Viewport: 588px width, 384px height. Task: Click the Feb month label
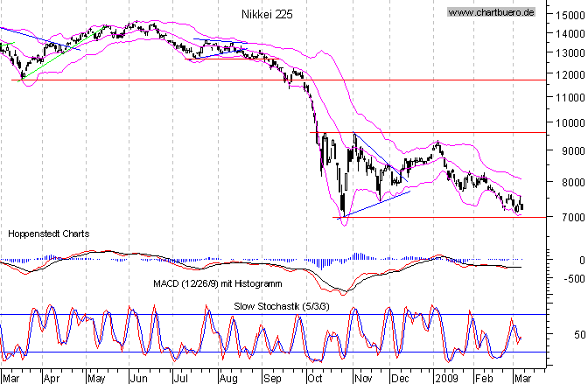pyautogui.click(x=483, y=379)
